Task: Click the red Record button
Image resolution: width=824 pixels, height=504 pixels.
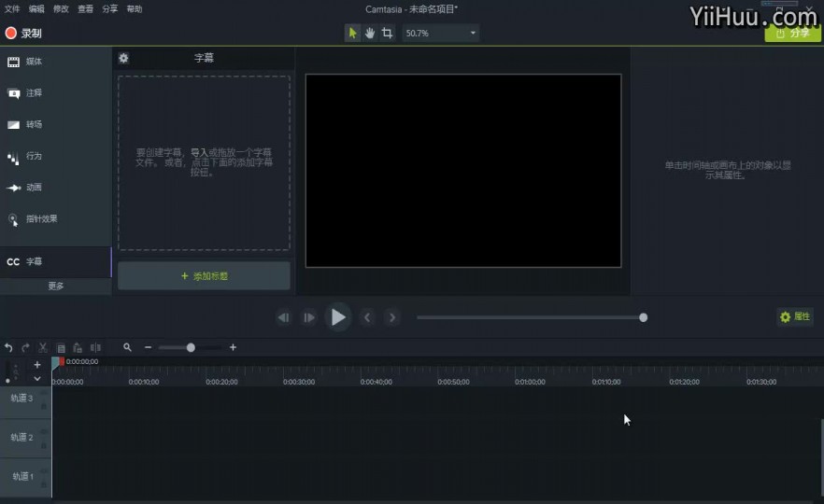Action: [23, 33]
